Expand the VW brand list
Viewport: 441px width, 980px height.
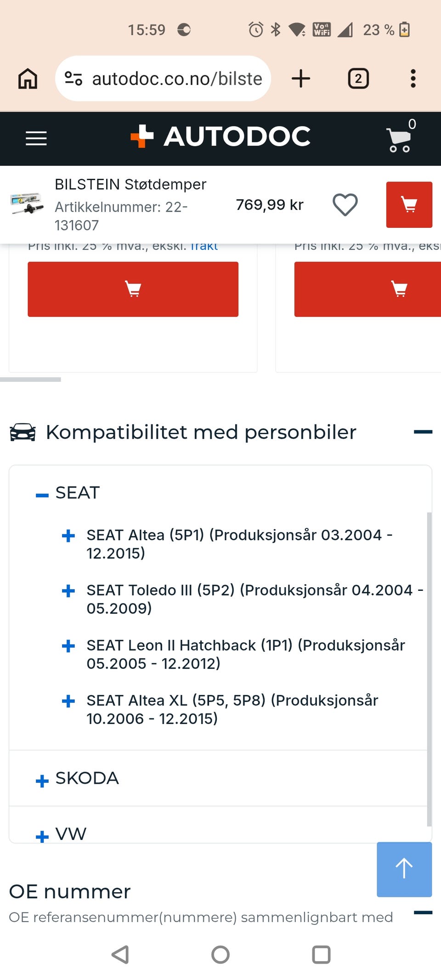(42, 836)
